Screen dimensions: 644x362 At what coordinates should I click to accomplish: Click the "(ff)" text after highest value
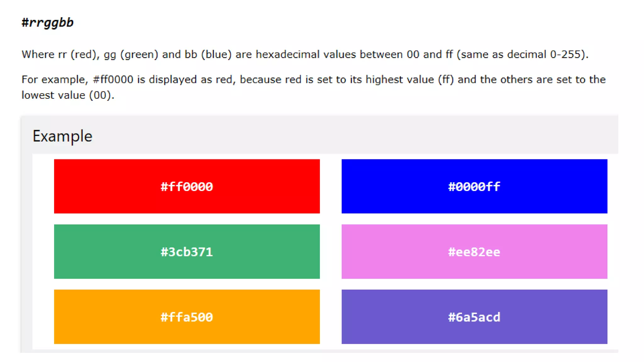pyautogui.click(x=446, y=80)
